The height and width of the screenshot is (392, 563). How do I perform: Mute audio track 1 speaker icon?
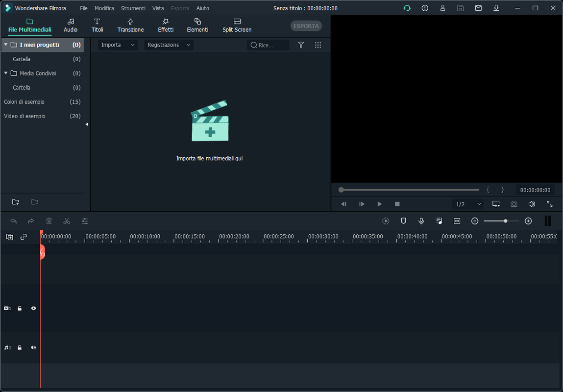tap(33, 347)
